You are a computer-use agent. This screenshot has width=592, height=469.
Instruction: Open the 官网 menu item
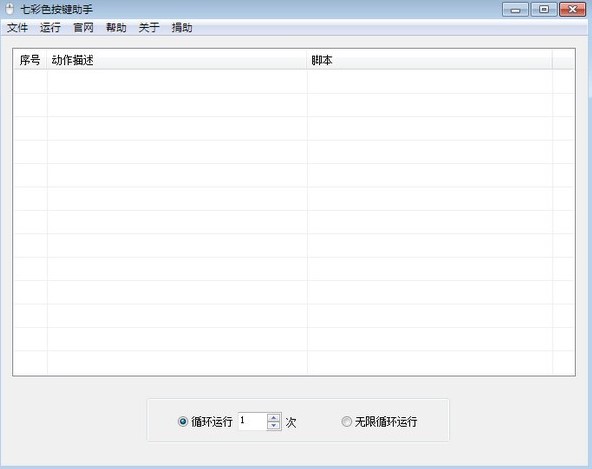(83, 28)
